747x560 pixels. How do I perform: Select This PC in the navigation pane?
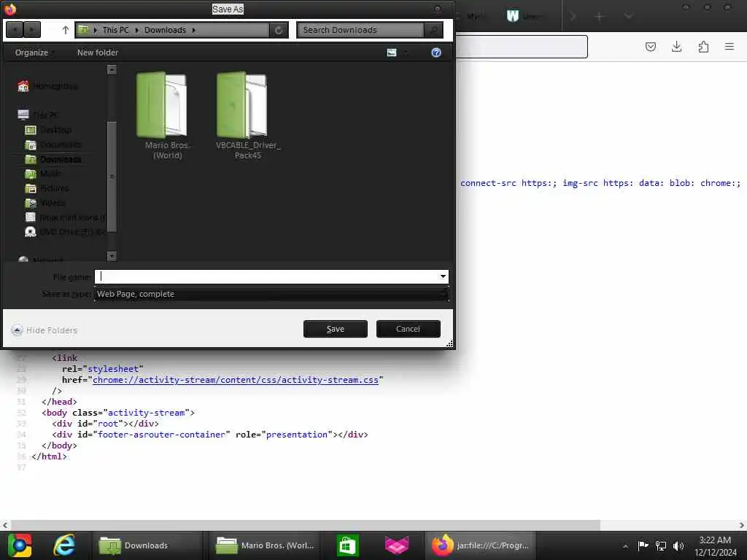point(38,114)
